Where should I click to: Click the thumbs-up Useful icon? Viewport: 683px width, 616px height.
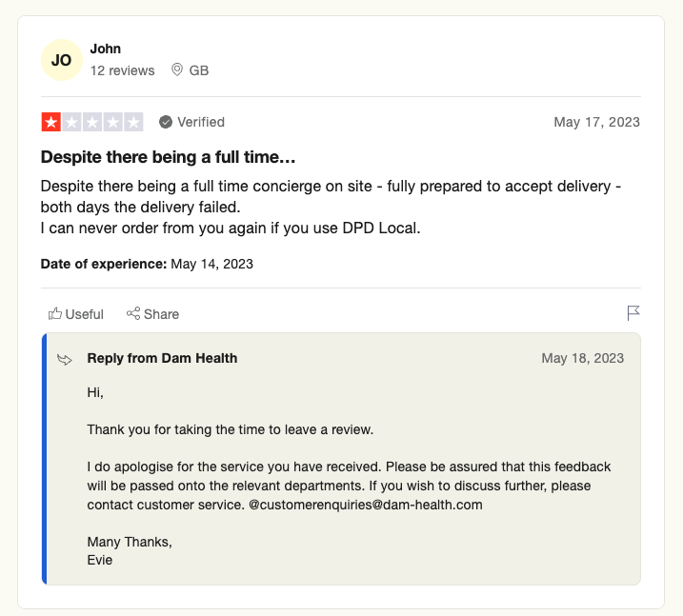click(55, 313)
